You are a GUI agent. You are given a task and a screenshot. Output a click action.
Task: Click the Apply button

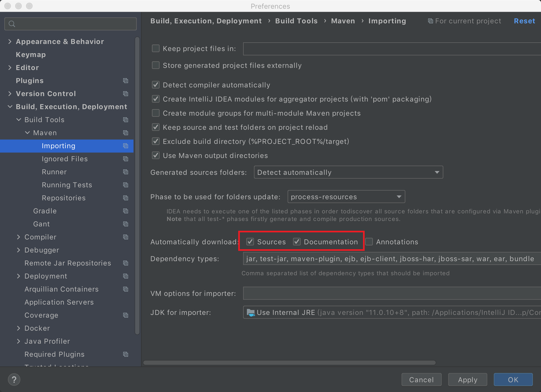click(467, 380)
